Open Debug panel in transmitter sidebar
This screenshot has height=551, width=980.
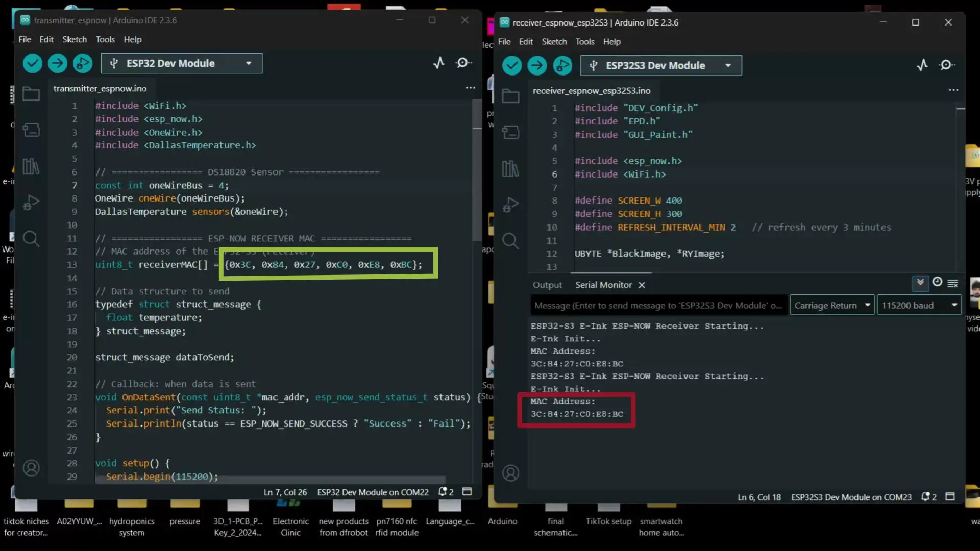pyautogui.click(x=31, y=203)
